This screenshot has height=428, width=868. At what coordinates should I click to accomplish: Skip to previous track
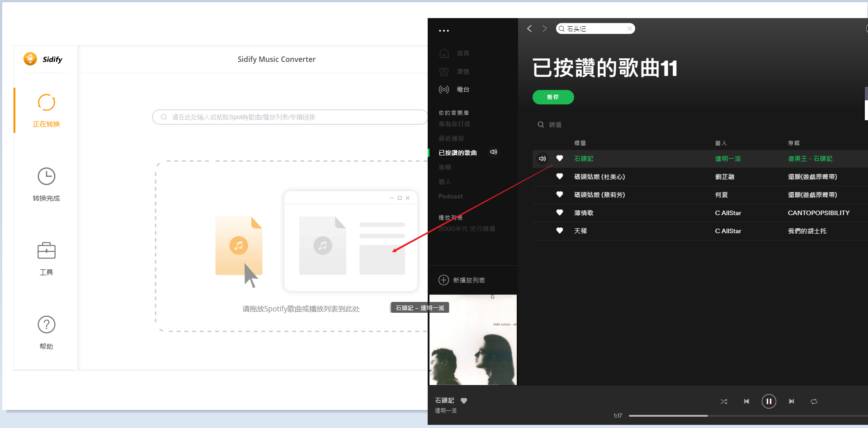pos(746,401)
